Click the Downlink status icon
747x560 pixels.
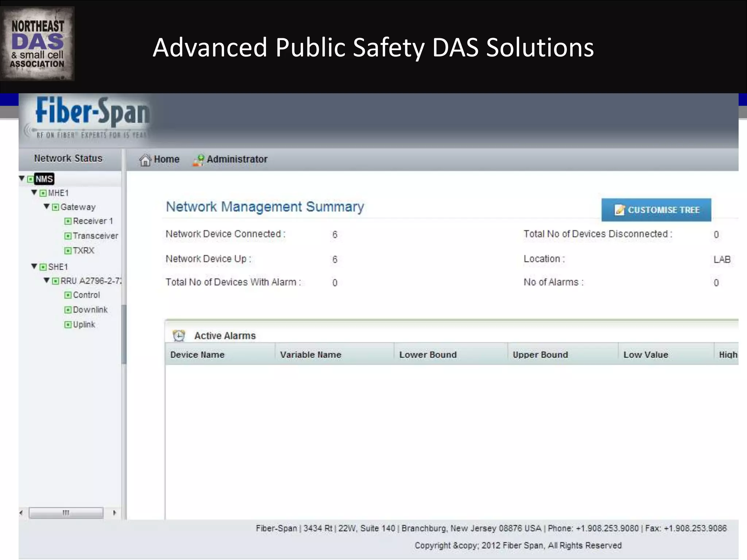(x=68, y=310)
